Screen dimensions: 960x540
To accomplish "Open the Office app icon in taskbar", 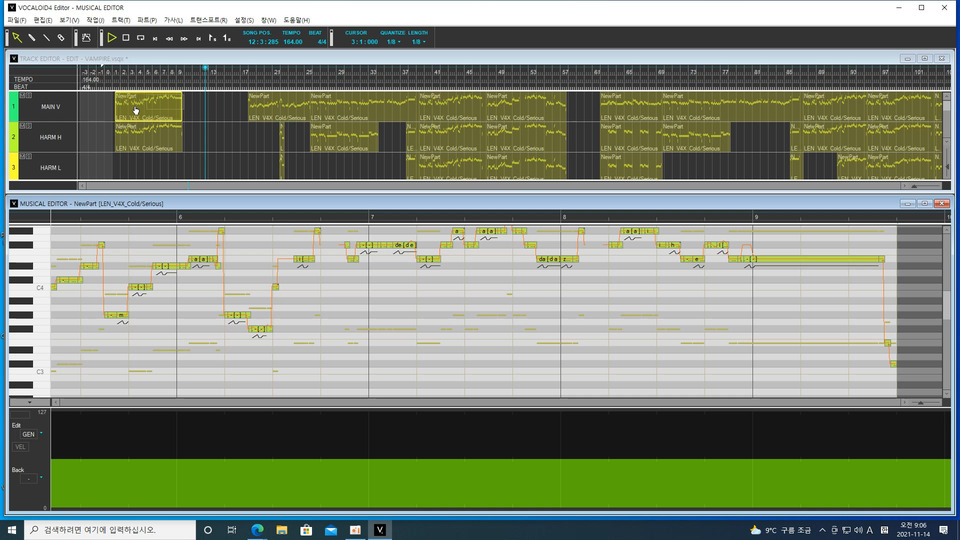I will point(355,530).
